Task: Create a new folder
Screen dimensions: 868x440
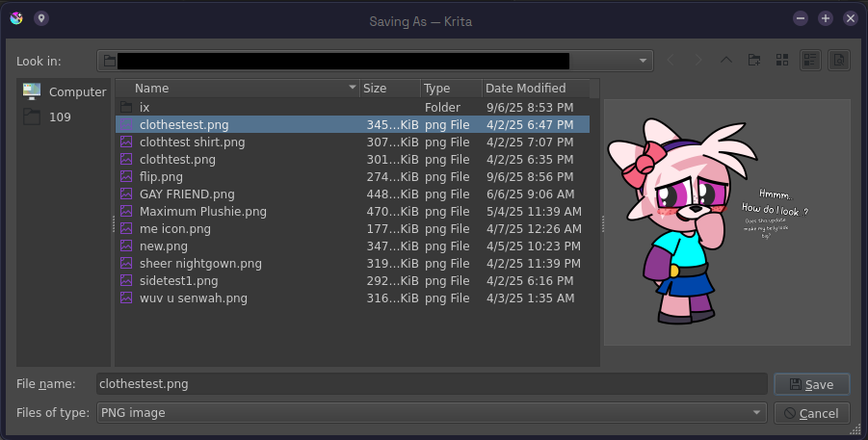Action: pyautogui.click(x=754, y=61)
